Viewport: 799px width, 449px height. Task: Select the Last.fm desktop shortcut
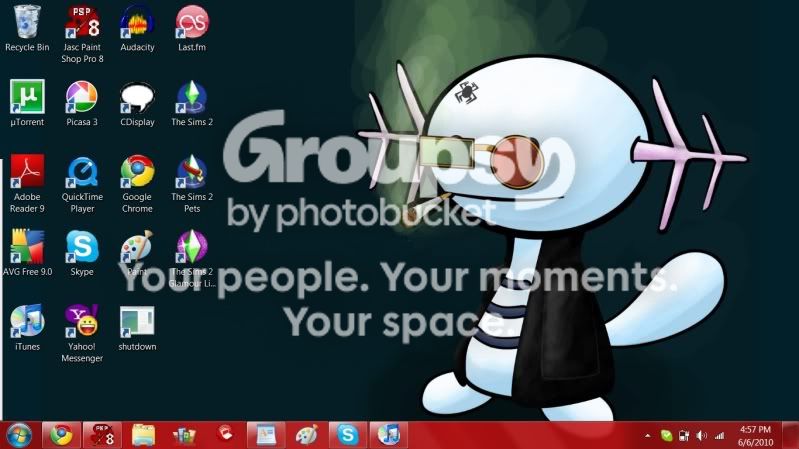coord(192,29)
